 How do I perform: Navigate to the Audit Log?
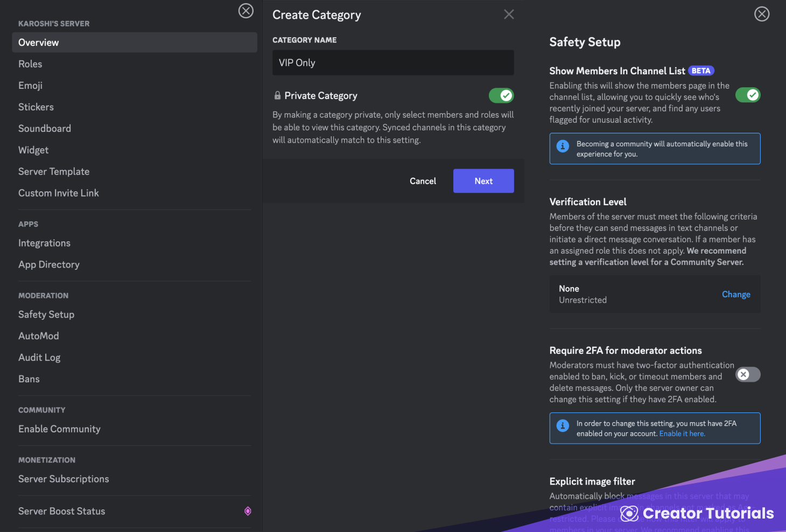[39, 357]
